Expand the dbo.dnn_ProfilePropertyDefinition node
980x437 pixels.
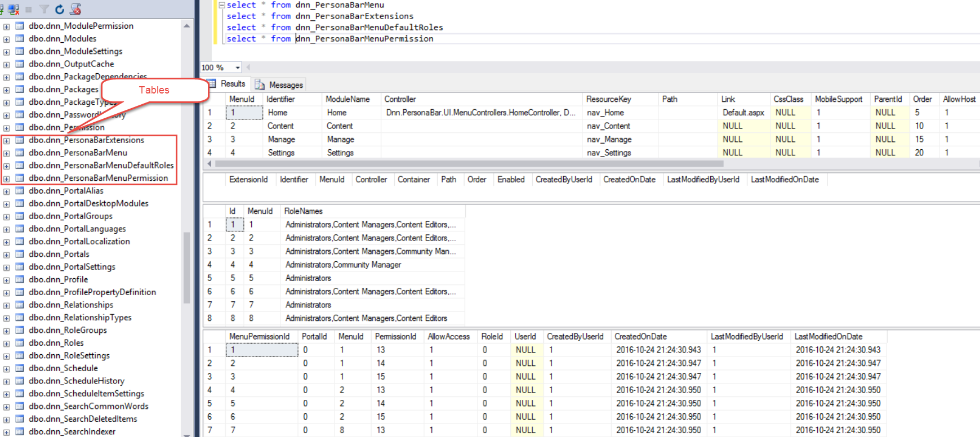[6, 292]
